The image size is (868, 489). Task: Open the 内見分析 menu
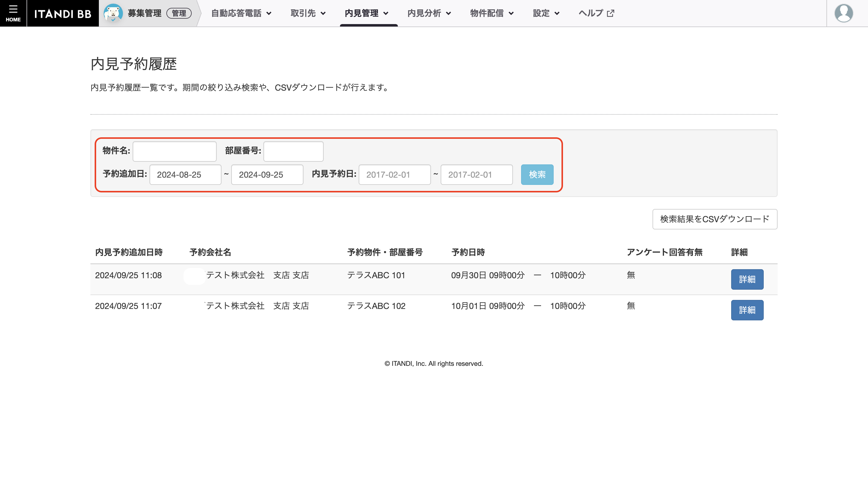pos(429,13)
